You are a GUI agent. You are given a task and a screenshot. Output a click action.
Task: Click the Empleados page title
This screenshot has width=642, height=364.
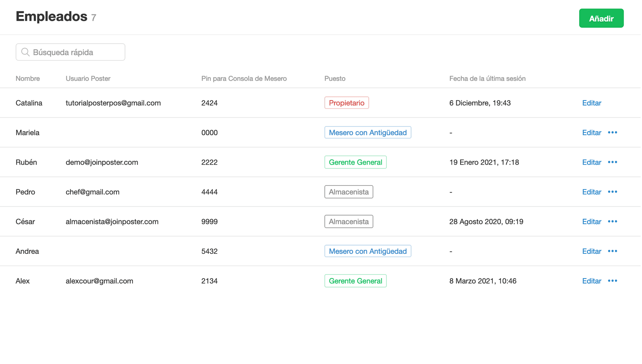pyautogui.click(x=51, y=17)
